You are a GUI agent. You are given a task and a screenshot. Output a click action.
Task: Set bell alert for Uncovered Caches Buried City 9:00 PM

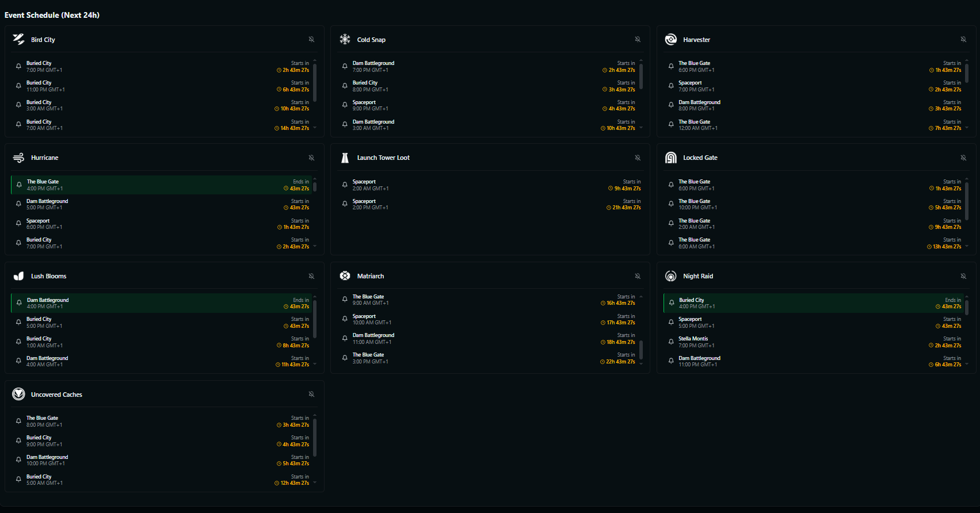(x=18, y=441)
